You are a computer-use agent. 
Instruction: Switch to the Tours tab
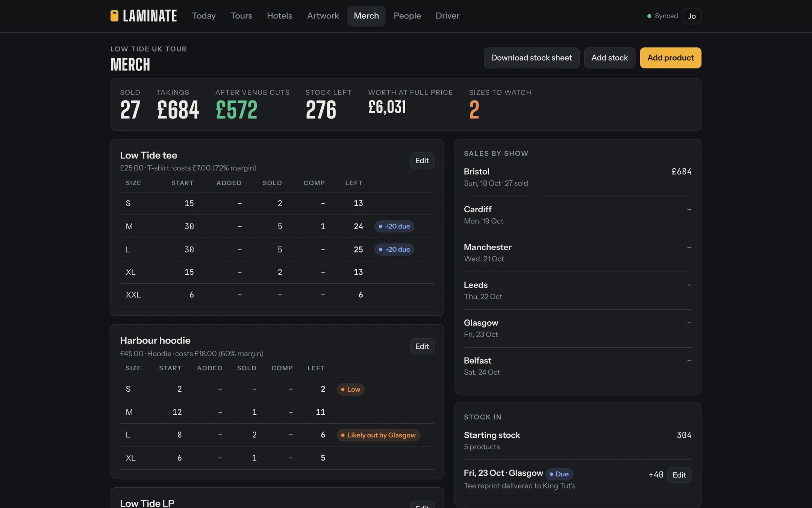tap(241, 16)
